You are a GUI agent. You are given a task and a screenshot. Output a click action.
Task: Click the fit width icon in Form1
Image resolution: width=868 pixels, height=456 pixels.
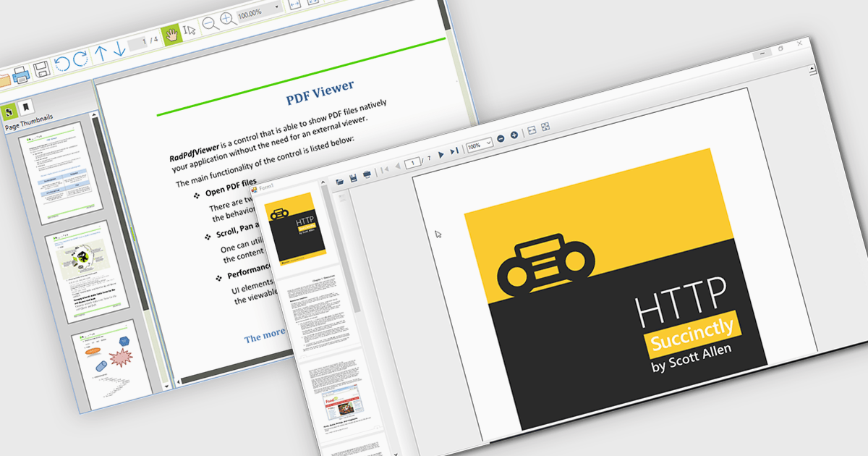(532, 130)
